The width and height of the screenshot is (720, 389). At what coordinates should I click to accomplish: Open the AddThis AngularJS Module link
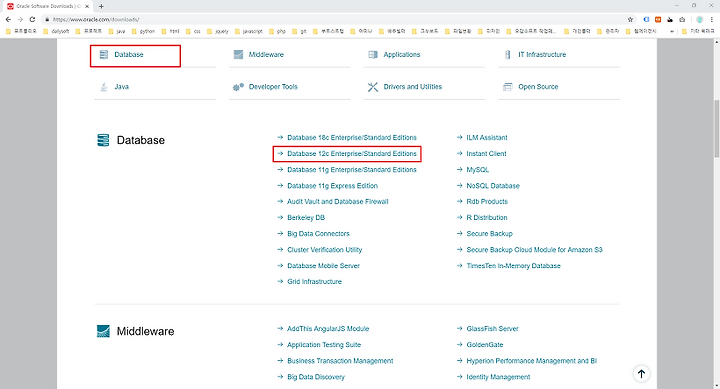pyautogui.click(x=328, y=328)
